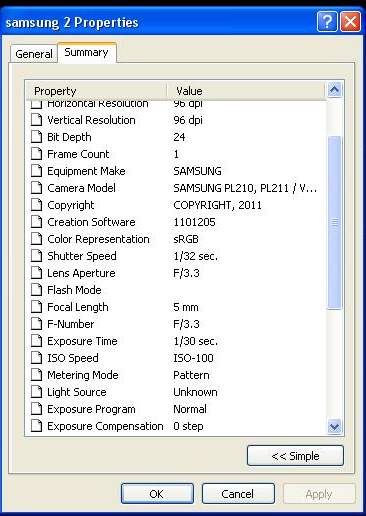The height and width of the screenshot is (516, 366).
Task: Click the COPYRIGHT, 2011 value
Action: [217, 205]
